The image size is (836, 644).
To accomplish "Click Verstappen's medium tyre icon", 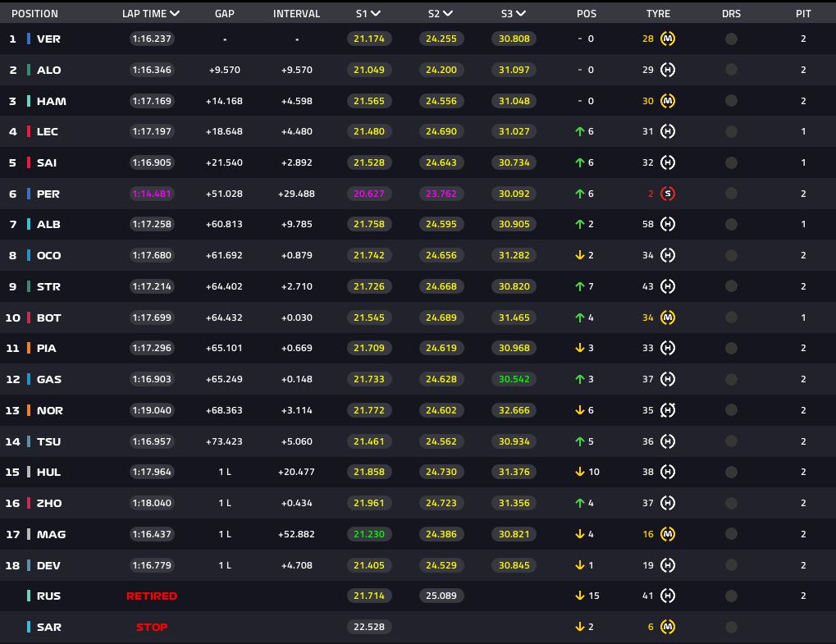I will tap(668, 39).
